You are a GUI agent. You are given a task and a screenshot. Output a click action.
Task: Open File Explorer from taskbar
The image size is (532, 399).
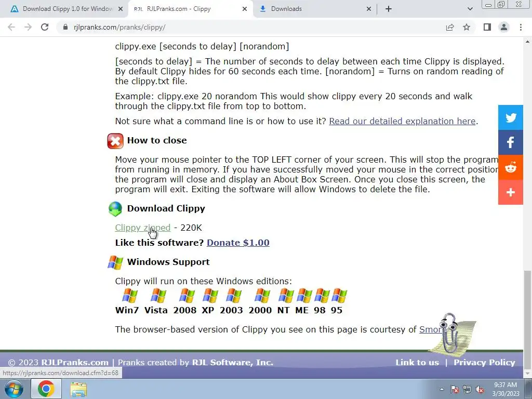[x=78, y=389]
